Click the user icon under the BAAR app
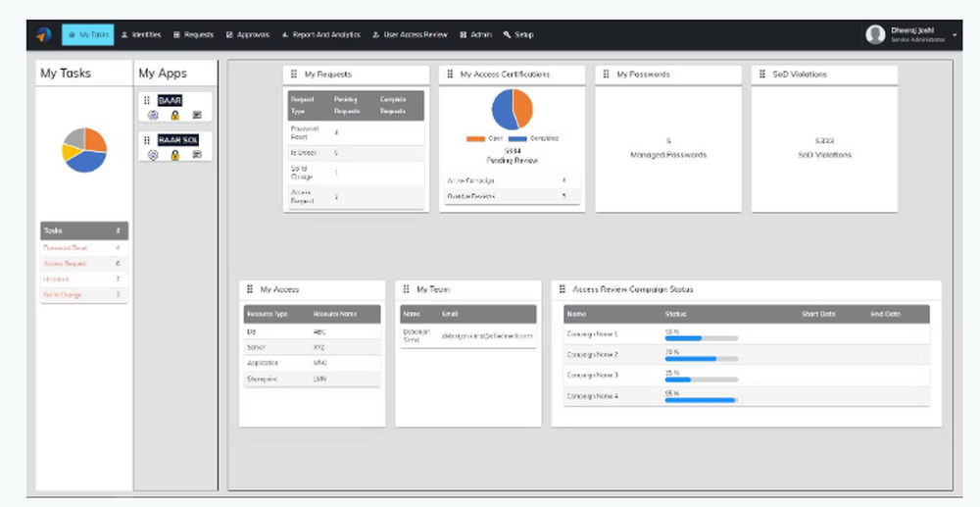 pos(153,115)
